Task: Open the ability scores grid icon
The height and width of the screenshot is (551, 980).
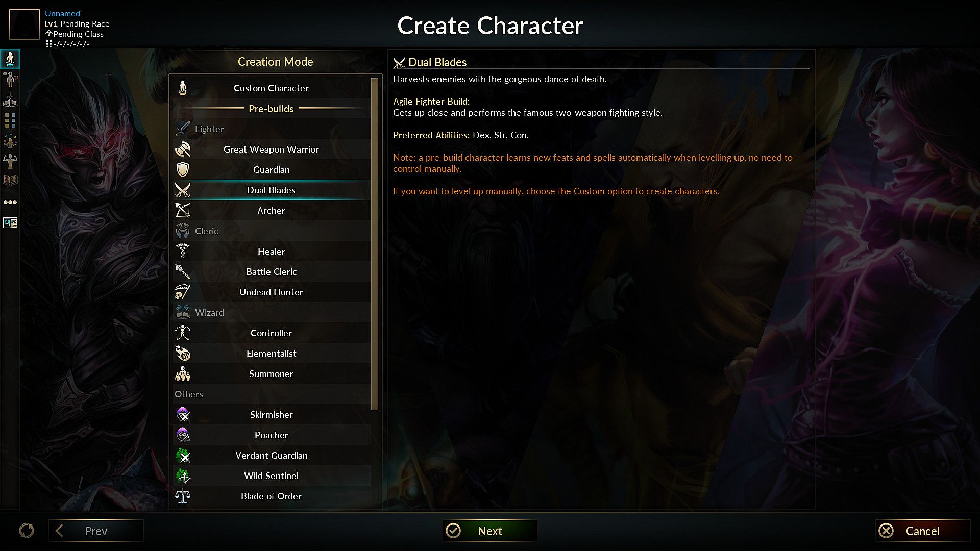Action: point(10,120)
